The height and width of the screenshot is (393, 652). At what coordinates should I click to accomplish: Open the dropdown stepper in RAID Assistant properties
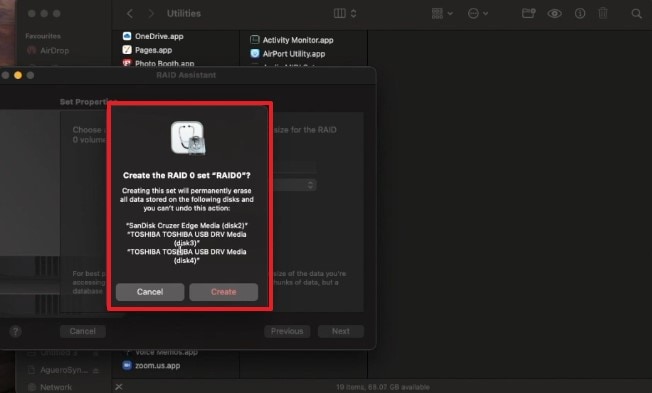pos(310,185)
